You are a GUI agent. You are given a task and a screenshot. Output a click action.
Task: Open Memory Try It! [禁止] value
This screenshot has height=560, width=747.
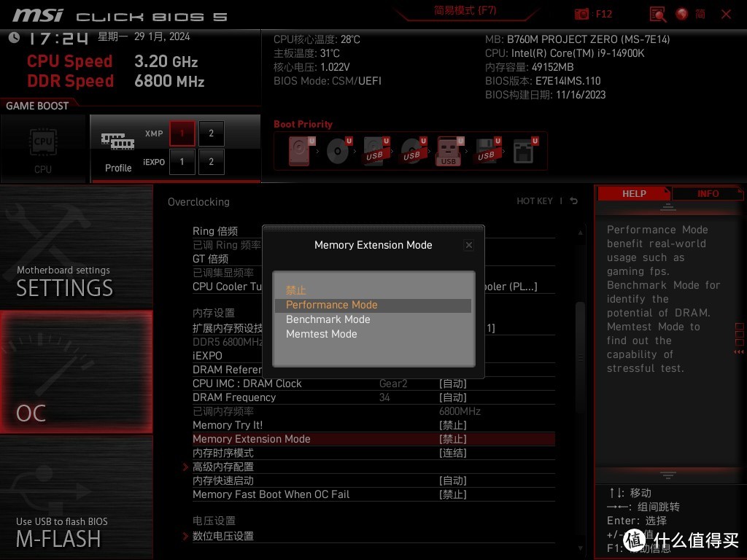pyautogui.click(x=452, y=425)
